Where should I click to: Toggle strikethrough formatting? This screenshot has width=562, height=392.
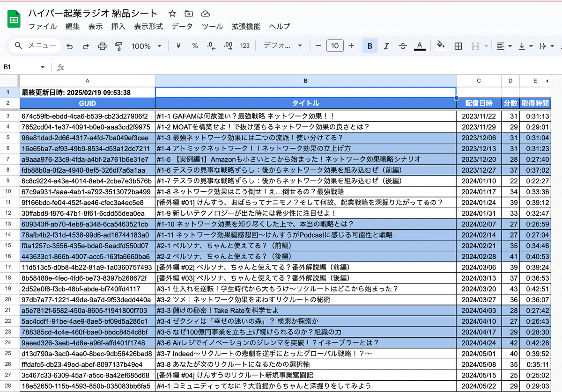403,46
